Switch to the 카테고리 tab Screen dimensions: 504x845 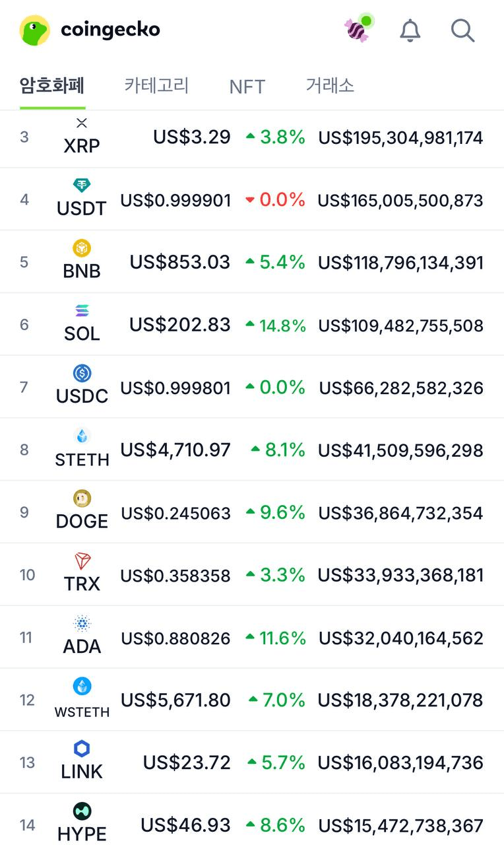click(157, 85)
